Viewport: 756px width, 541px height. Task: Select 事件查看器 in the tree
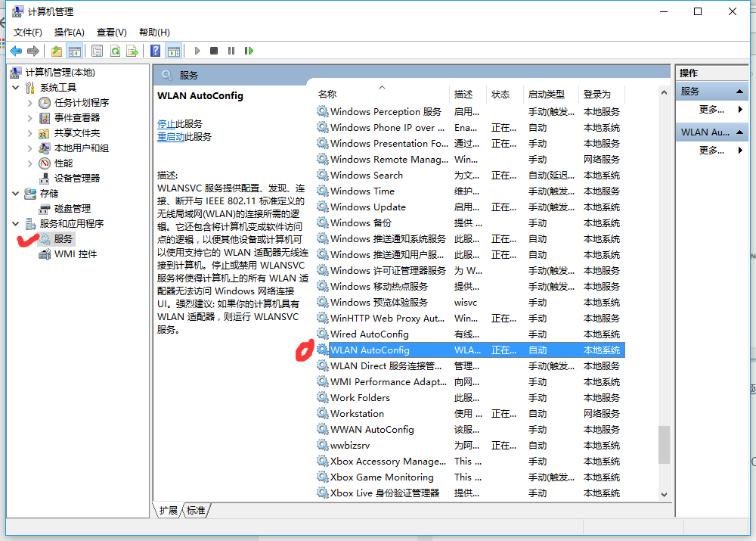(77, 118)
